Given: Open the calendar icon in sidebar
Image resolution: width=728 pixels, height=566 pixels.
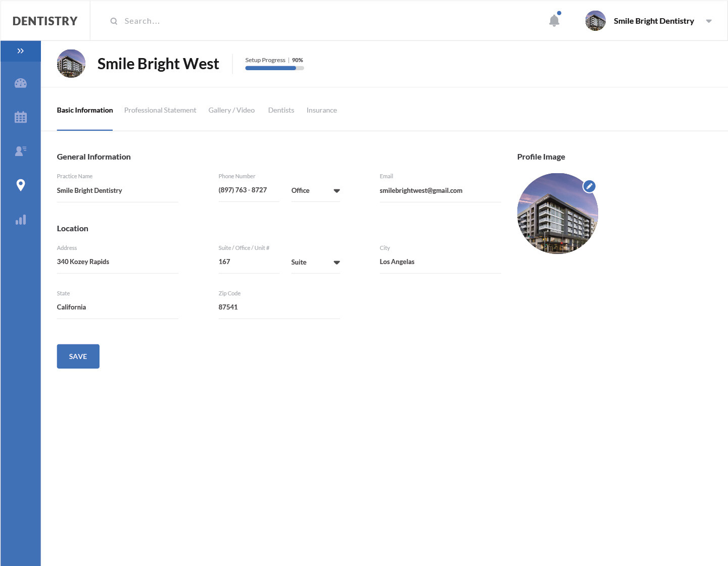Looking at the screenshot, I should (20, 117).
